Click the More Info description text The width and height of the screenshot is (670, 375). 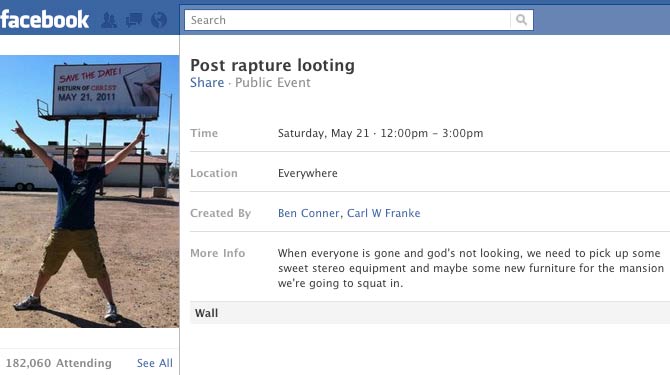pos(470,268)
